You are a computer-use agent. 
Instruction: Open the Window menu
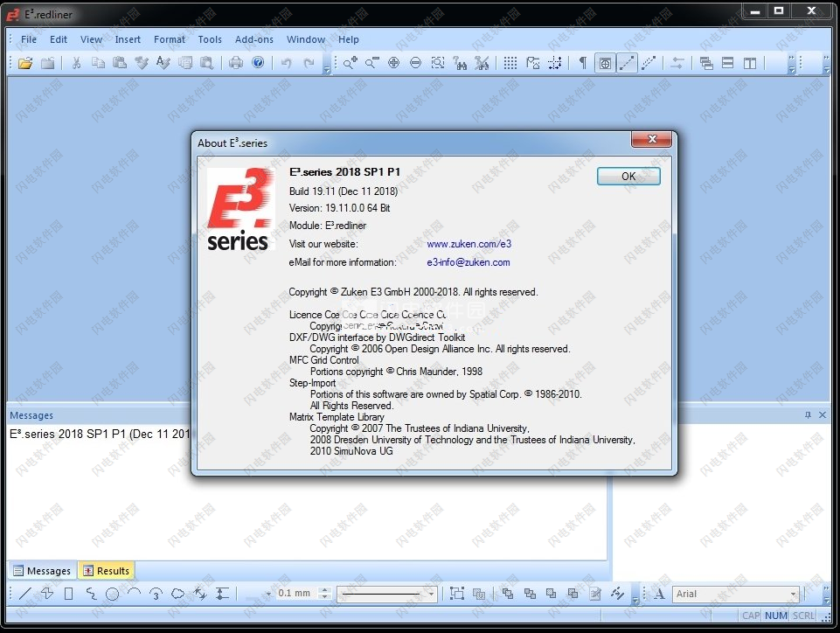305,39
